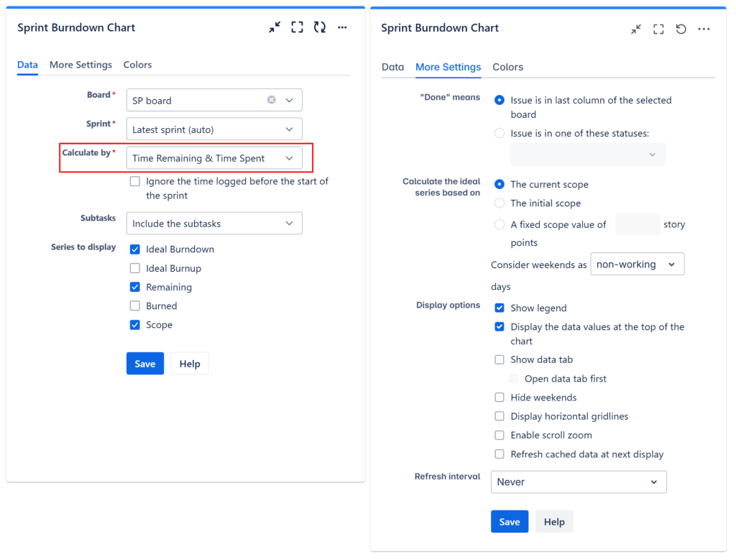Minimize gadget with More Settings tab active
This screenshot has height=560, width=736.
(x=636, y=29)
